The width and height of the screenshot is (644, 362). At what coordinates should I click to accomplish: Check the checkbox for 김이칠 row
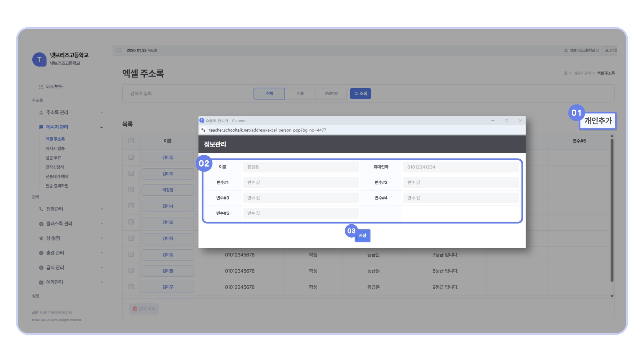click(131, 255)
